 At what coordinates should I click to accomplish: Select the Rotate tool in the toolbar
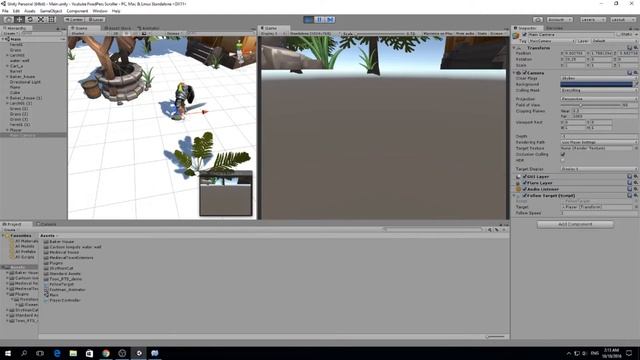30,20
